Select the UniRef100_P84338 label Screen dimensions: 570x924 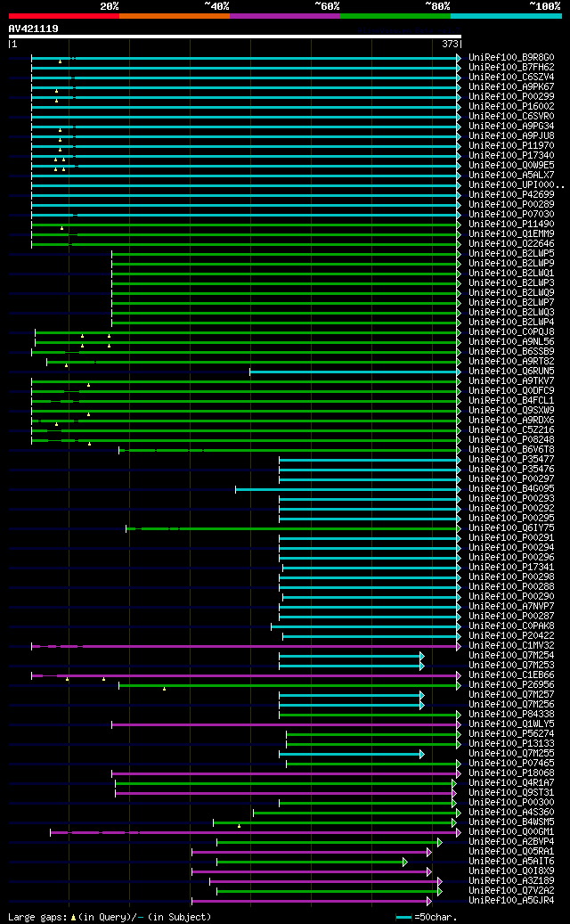511,714
